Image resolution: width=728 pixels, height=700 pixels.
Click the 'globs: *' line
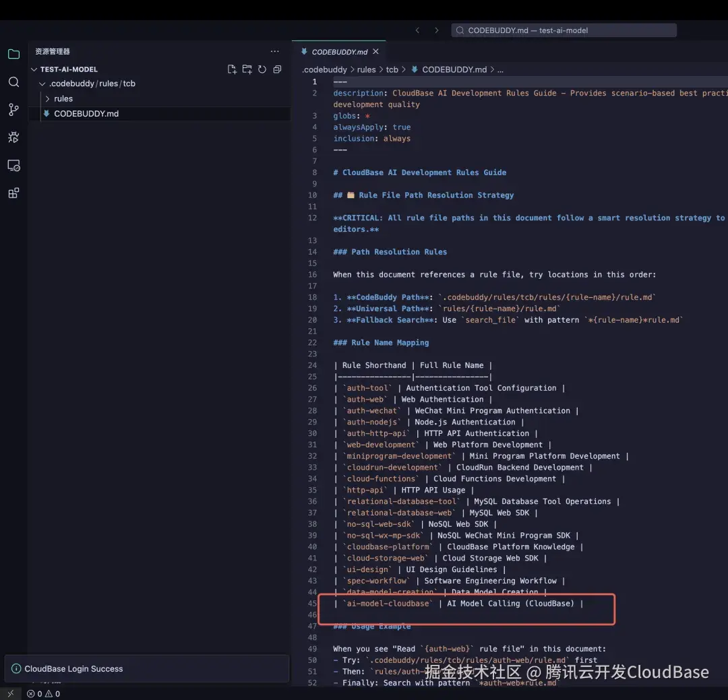(351, 116)
